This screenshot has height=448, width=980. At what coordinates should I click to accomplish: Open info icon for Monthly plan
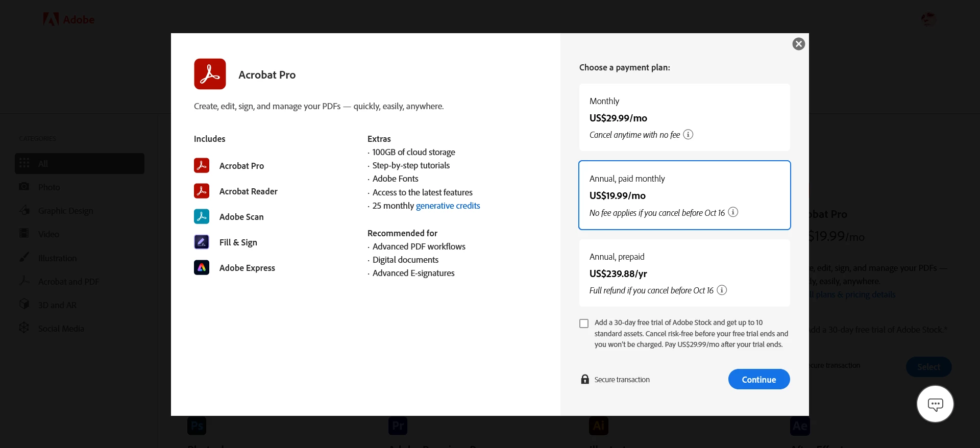688,134
